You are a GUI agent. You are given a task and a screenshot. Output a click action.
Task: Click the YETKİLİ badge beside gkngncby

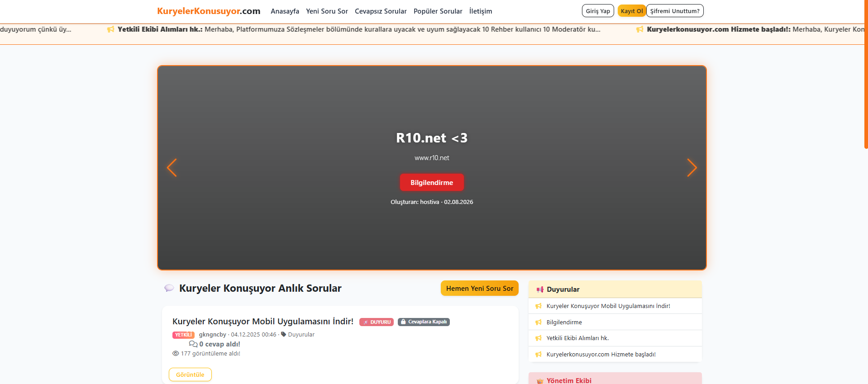click(x=183, y=335)
